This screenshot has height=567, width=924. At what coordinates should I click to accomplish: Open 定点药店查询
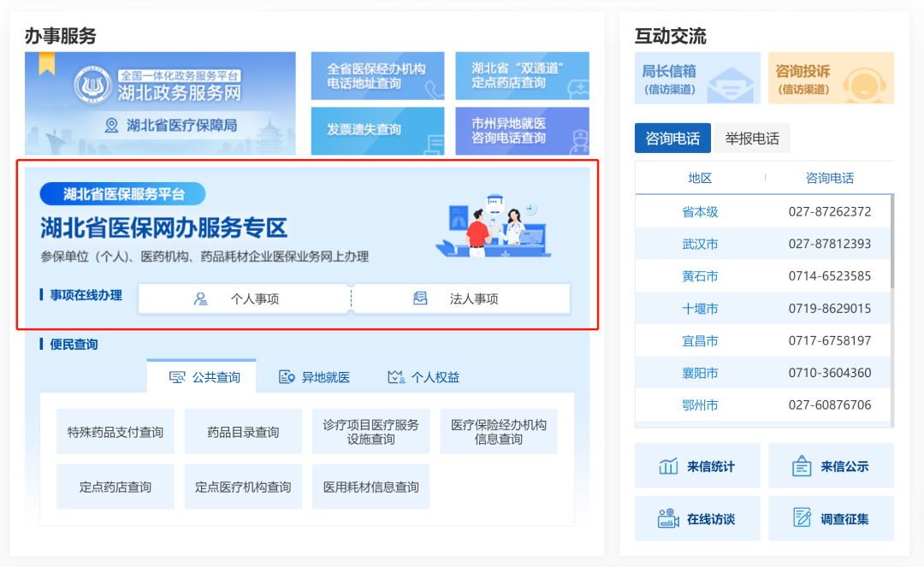[x=115, y=487]
